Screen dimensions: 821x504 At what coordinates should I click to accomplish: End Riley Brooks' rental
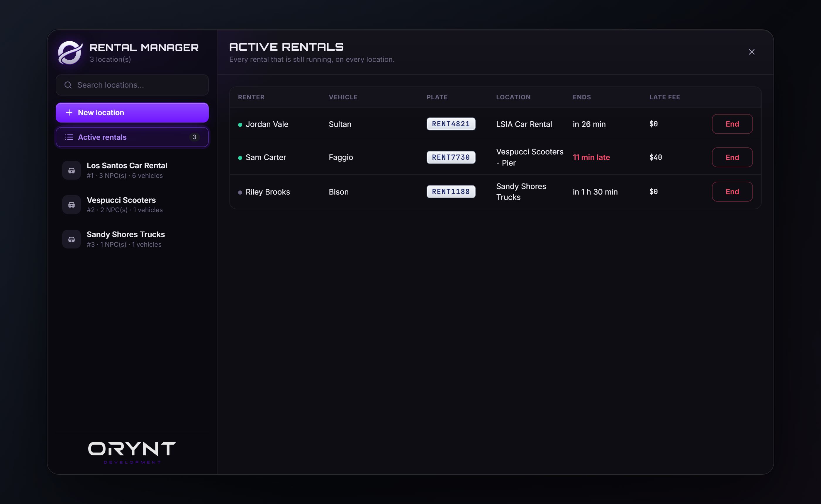pos(732,192)
